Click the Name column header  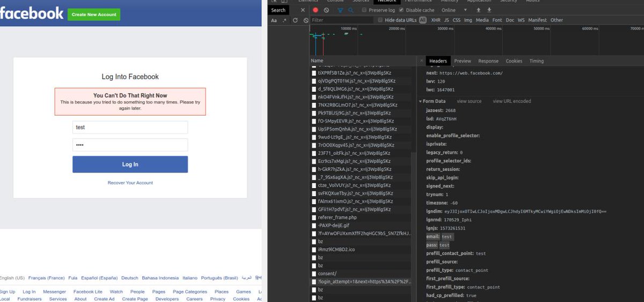click(x=317, y=61)
